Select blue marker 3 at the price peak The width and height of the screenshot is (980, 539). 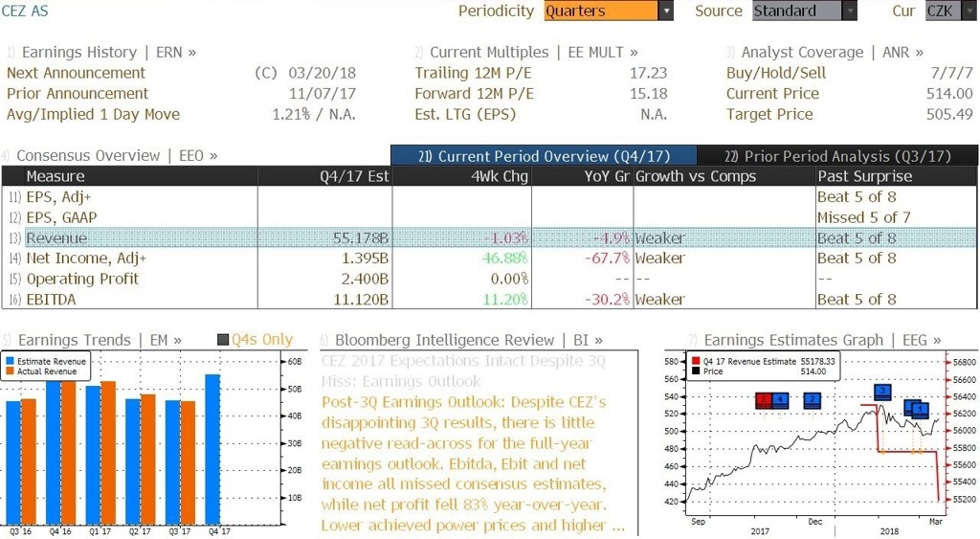pos(882,393)
